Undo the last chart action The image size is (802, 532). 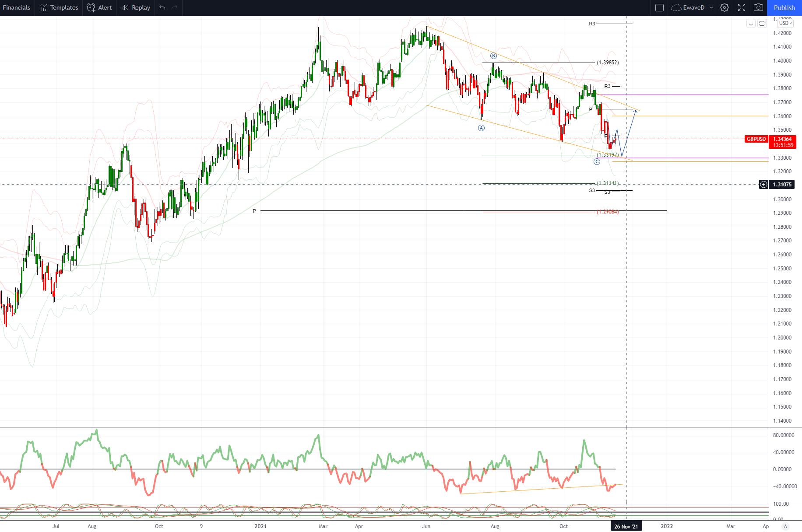click(162, 7)
